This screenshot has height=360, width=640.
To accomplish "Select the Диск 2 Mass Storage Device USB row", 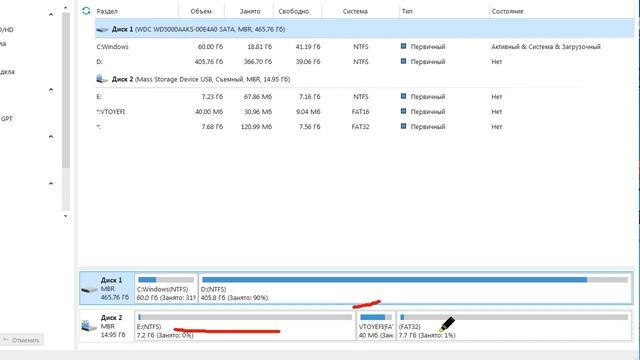I will 364,79.
